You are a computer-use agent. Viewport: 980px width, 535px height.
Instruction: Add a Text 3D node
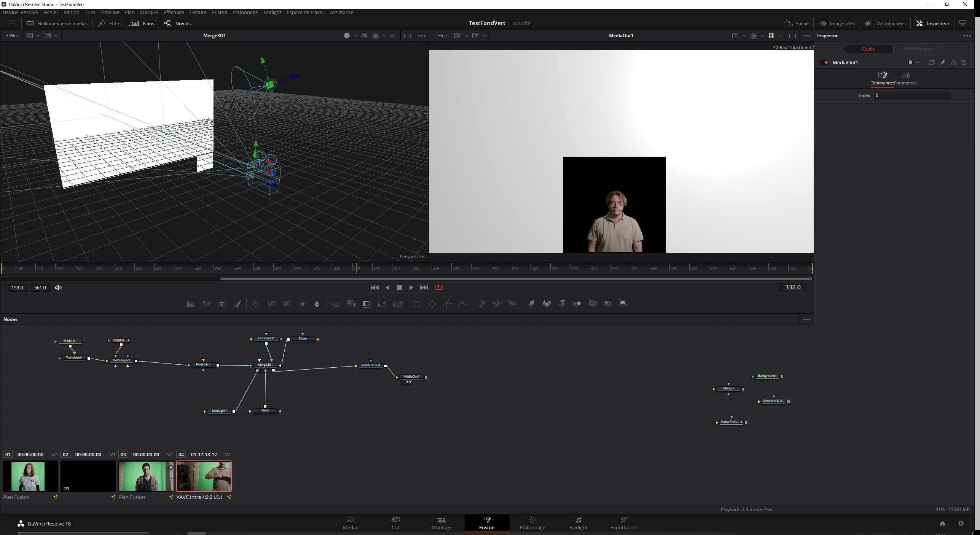tap(562, 303)
